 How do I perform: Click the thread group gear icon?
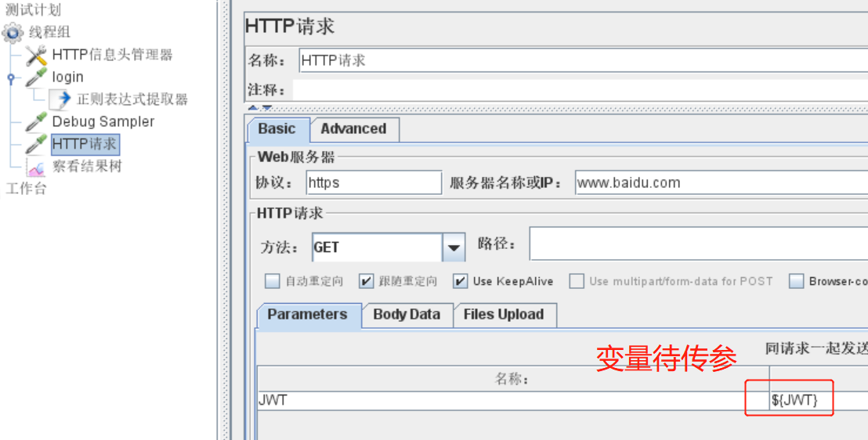pyautogui.click(x=13, y=33)
